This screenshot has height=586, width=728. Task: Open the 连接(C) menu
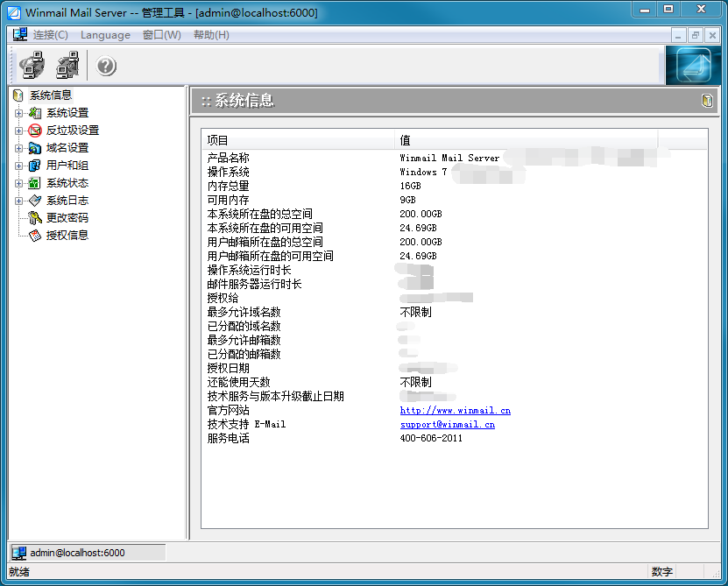point(50,35)
